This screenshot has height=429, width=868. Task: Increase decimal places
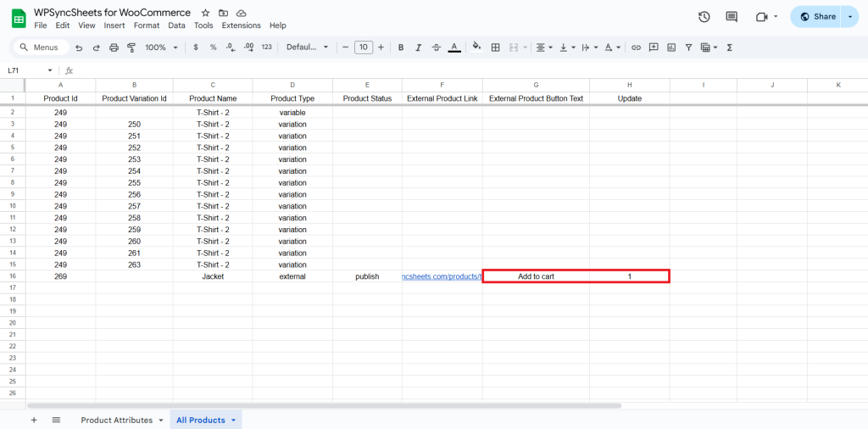[248, 47]
